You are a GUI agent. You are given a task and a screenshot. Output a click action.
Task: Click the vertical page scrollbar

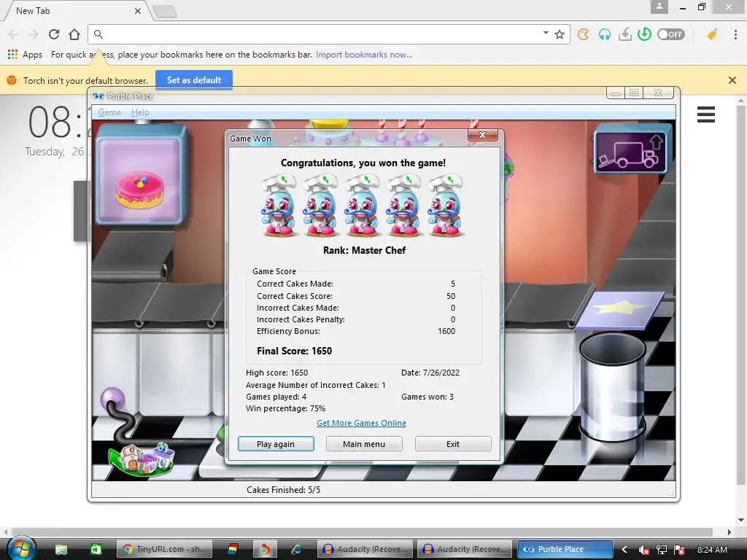pyautogui.click(x=741, y=295)
